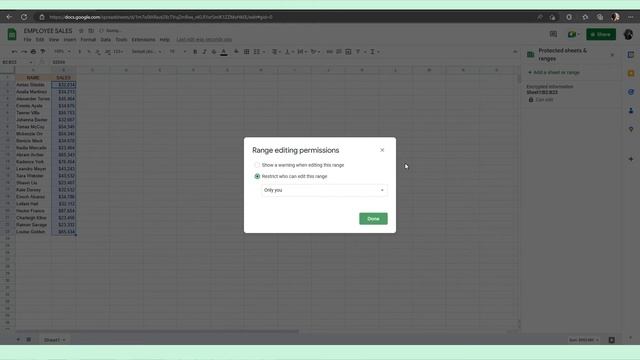Click the Done button
Image resolution: width=640 pixels, height=360 pixels.
[373, 219]
